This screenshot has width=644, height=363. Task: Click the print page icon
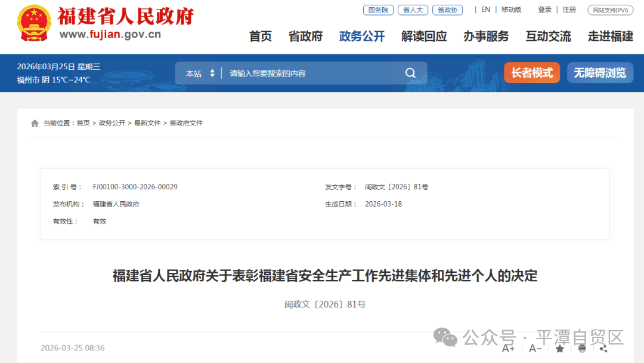(581, 348)
